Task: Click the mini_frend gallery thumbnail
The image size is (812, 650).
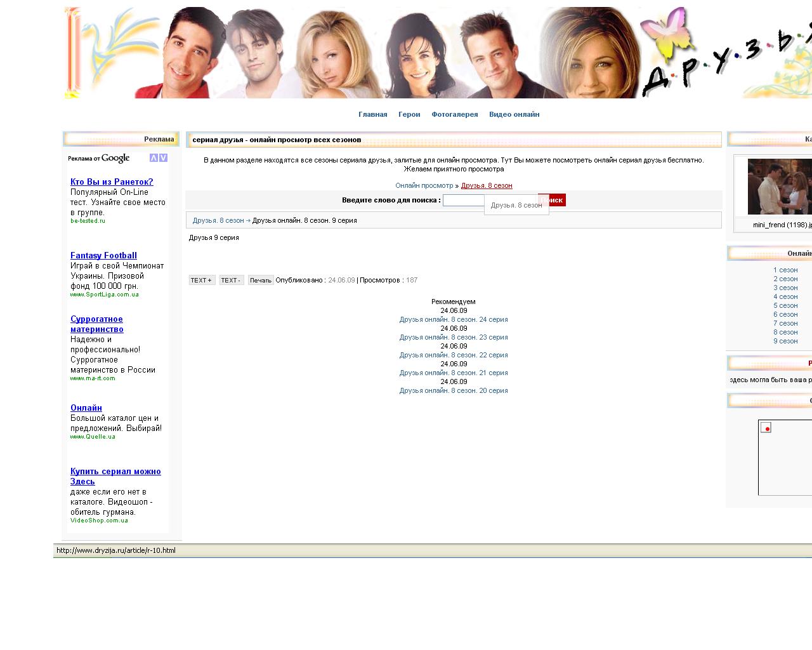Action: (x=780, y=187)
